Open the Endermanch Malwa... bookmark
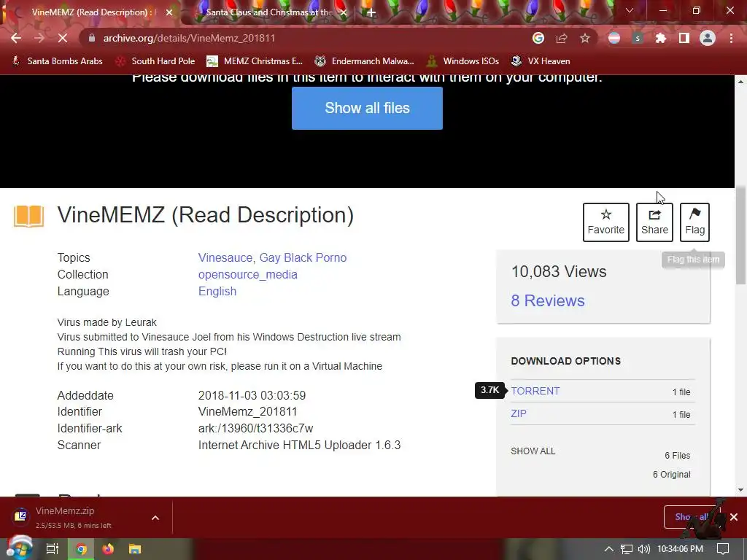747x560 pixels. 365,61
